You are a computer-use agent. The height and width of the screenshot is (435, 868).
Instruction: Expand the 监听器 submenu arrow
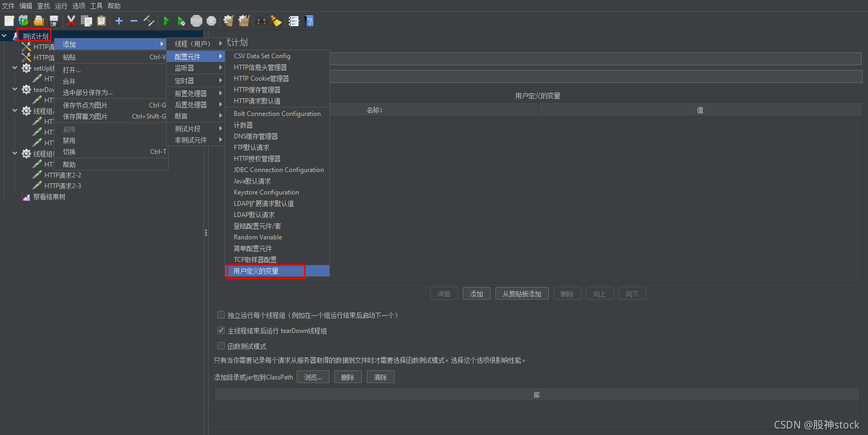click(220, 68)
